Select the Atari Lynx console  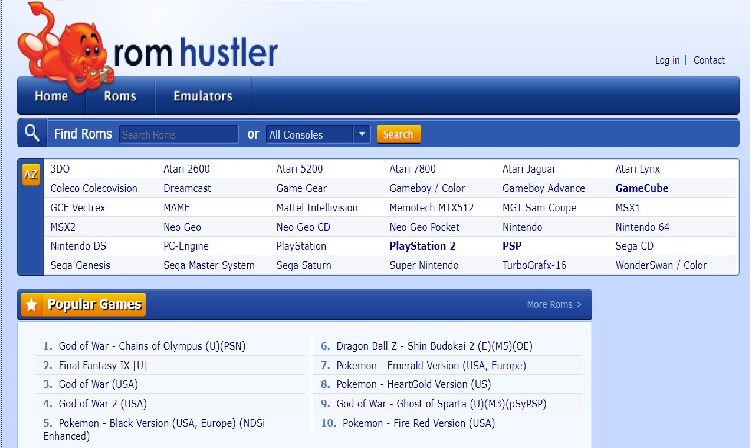tap(638, 169)
